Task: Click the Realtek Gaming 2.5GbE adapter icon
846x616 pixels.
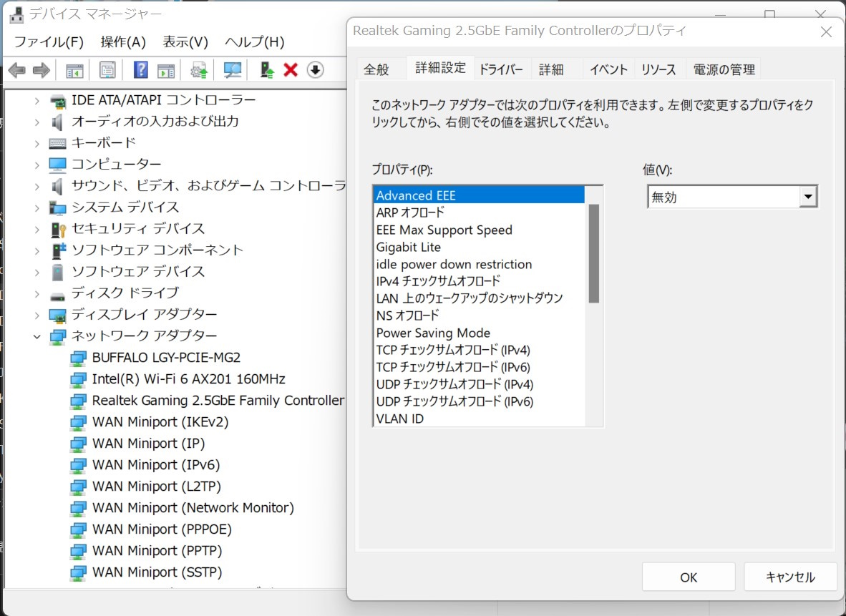Action: pyautogui.click(x=78, y=401)
